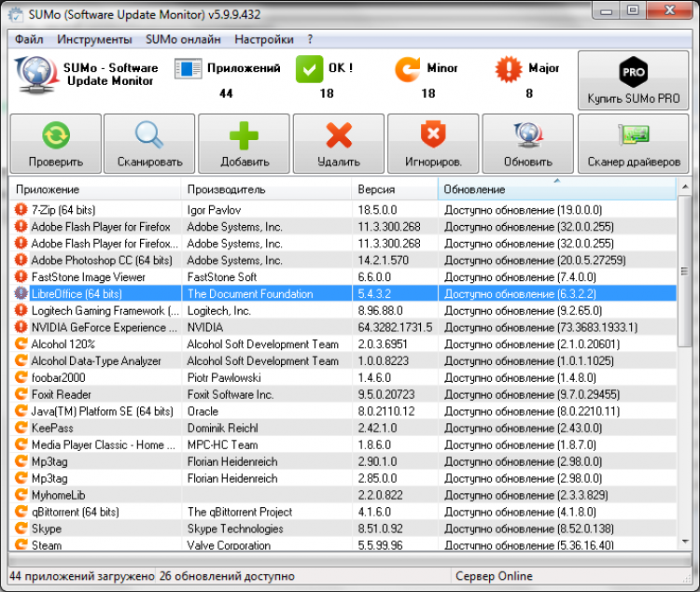Click the green plus Добавить icon
Image resolution: width=700 pixels, height=592 pixels.
(x=244, y=135)
